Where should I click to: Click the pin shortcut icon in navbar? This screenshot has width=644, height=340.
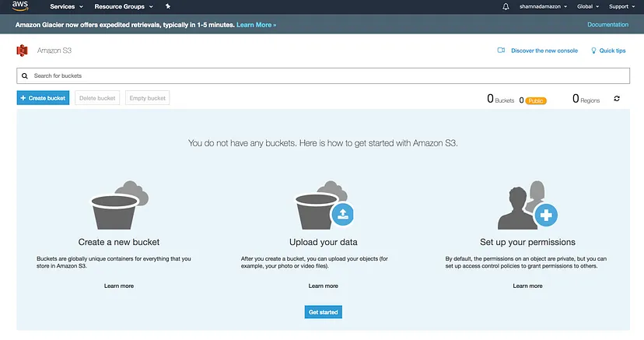pos(167,6)
